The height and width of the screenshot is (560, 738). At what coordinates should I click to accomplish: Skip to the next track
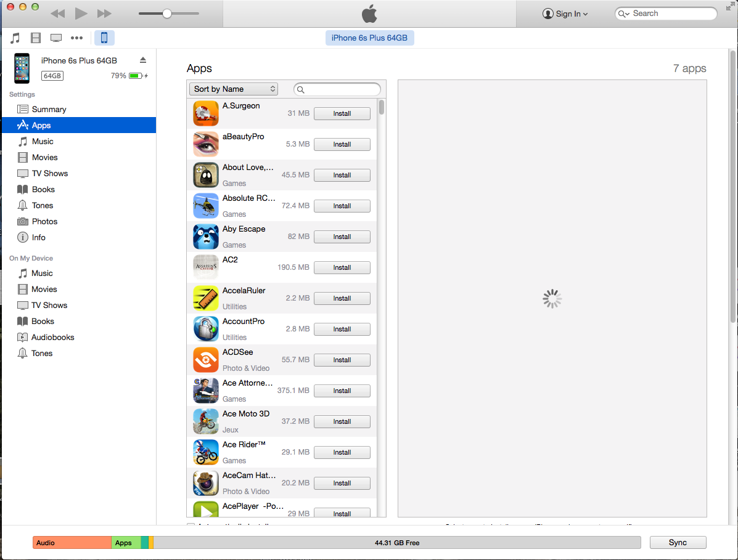point(104,14)
